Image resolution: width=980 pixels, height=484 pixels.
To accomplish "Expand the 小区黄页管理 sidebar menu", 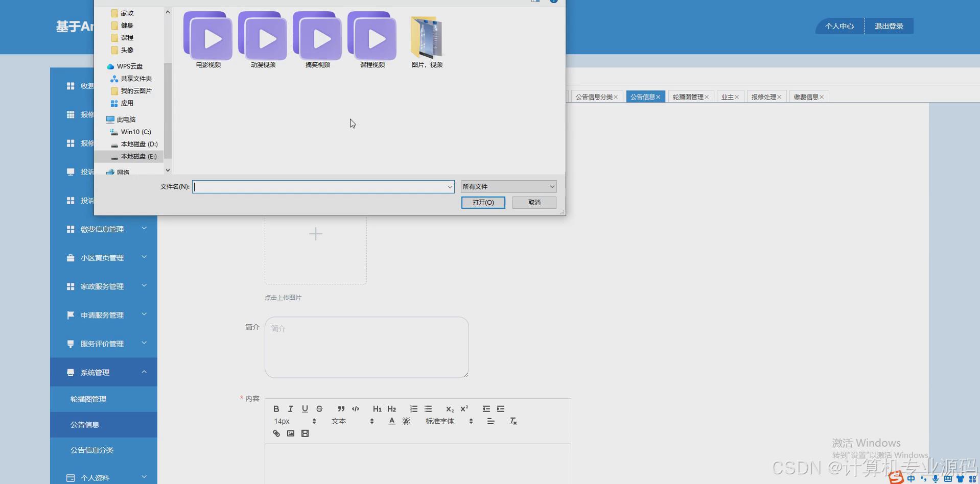I will 104,258.
